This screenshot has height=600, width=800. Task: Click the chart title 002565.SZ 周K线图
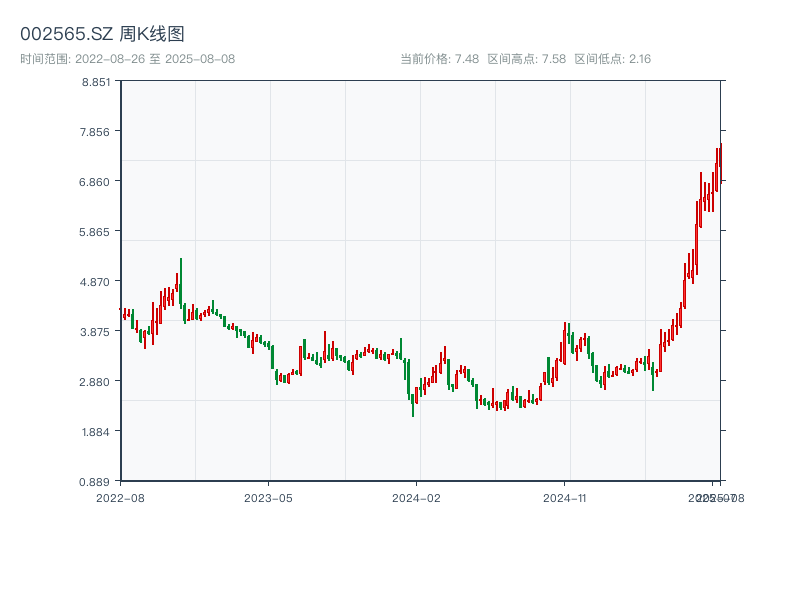coord(102,34)
